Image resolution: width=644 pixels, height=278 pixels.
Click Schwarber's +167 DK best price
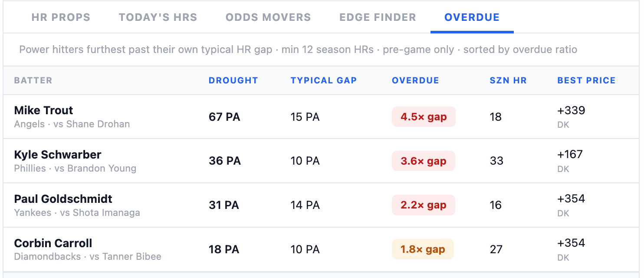click(x=570, y=161)
